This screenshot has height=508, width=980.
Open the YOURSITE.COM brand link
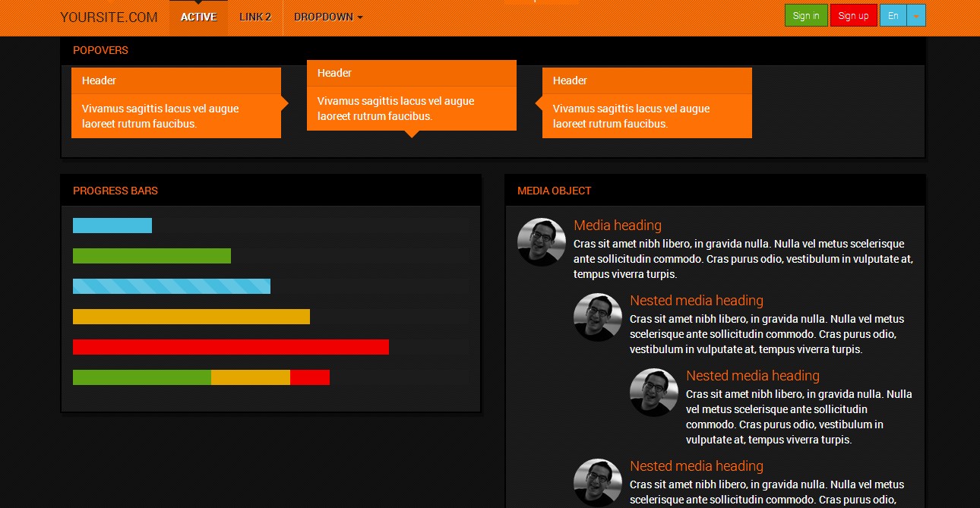(x=109, y=16)
